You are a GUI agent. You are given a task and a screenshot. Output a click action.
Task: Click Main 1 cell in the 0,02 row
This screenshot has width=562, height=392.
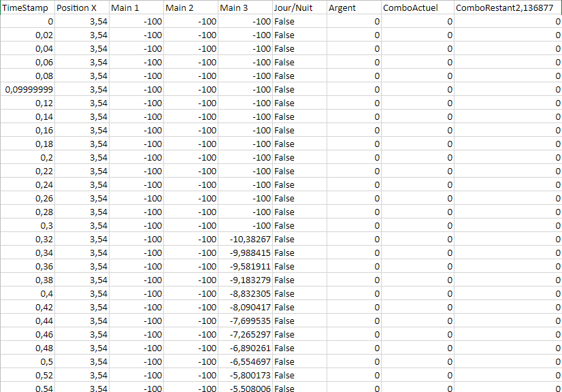[x=137, y=35]
